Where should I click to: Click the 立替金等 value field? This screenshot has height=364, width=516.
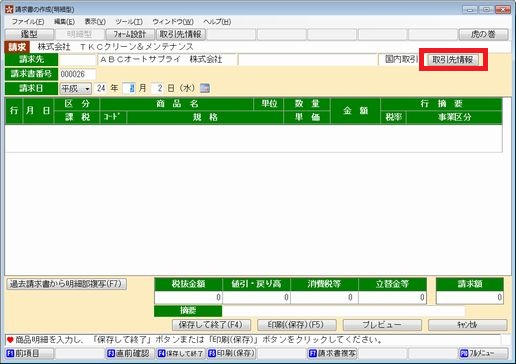392,297
